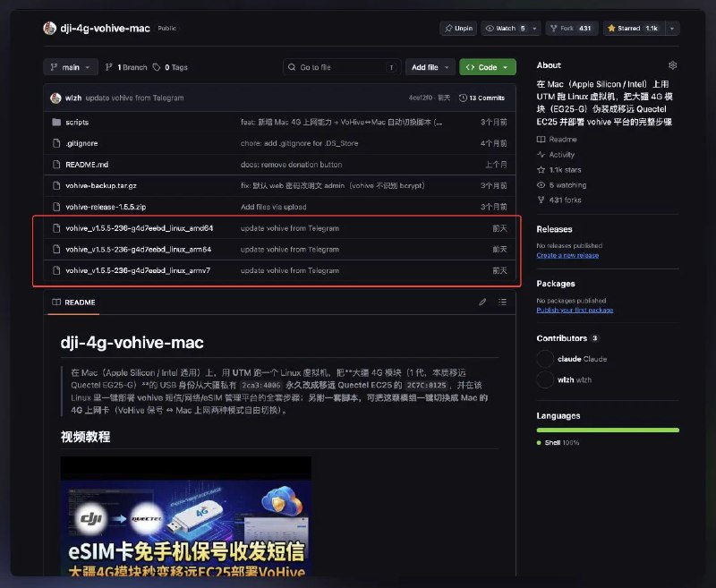
Task: Open the .gitignore file
Action: tap(81, 143)
